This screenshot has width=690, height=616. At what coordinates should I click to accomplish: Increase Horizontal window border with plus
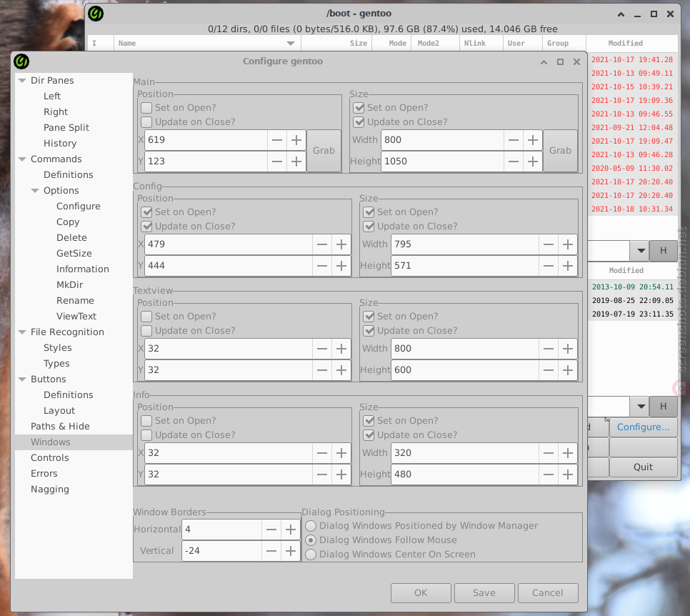pos(291,530)
